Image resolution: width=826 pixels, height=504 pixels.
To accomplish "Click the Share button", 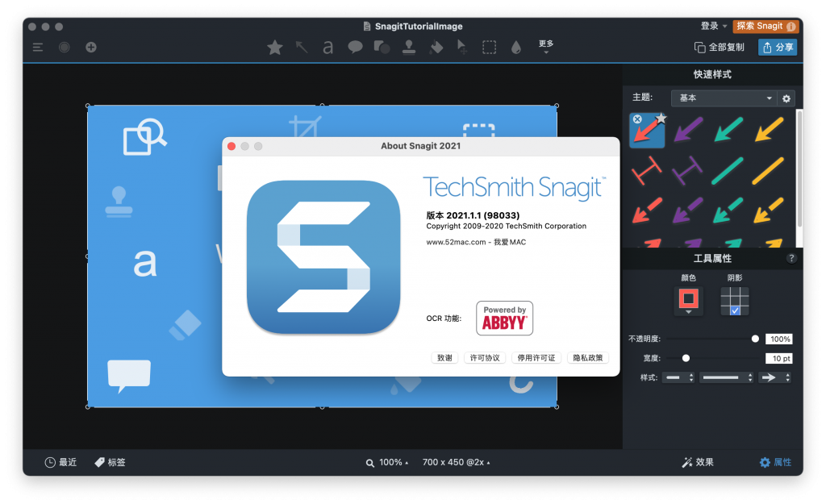I will pyautogui.click(x=778, y=48).
